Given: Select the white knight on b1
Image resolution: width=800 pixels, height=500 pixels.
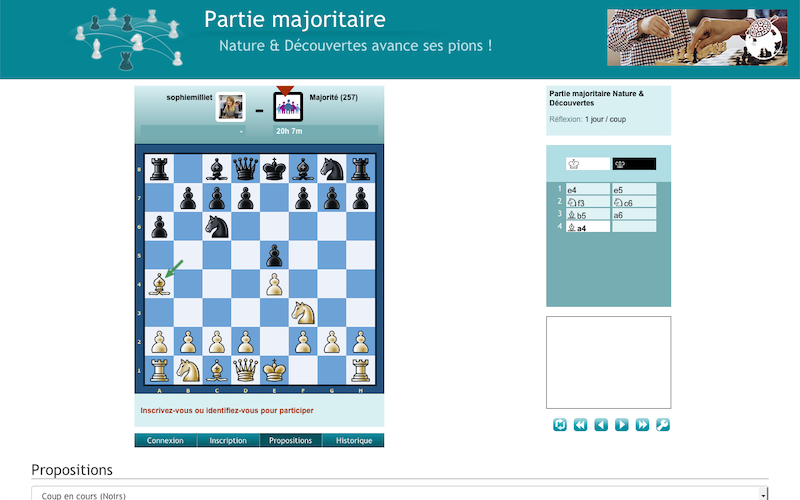Looking at the screenshot, I should click(188, 370).
